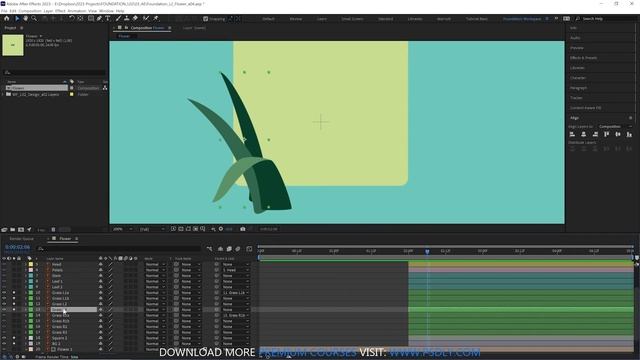This screenshot has width=640, height=360.
Task: Toggle visibility eye of Square 1 layer
Action: tap(4, 338)
